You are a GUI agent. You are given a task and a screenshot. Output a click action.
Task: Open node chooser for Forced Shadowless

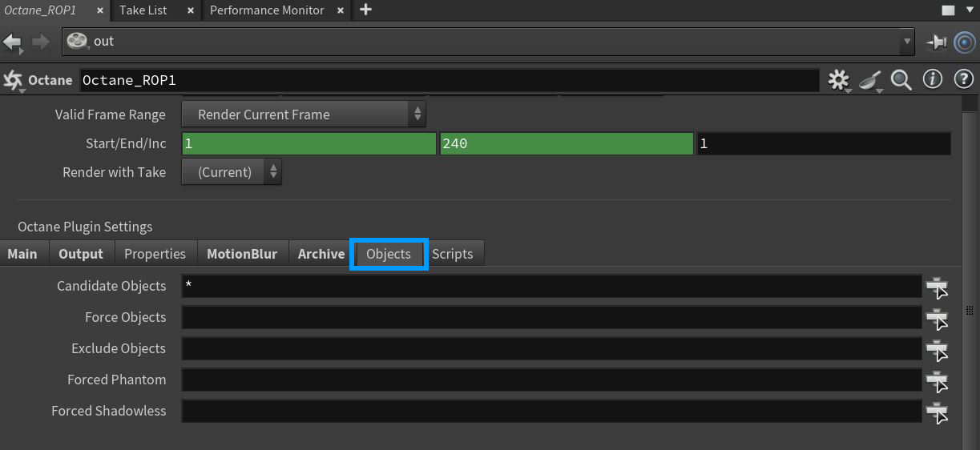coord(937,412)
